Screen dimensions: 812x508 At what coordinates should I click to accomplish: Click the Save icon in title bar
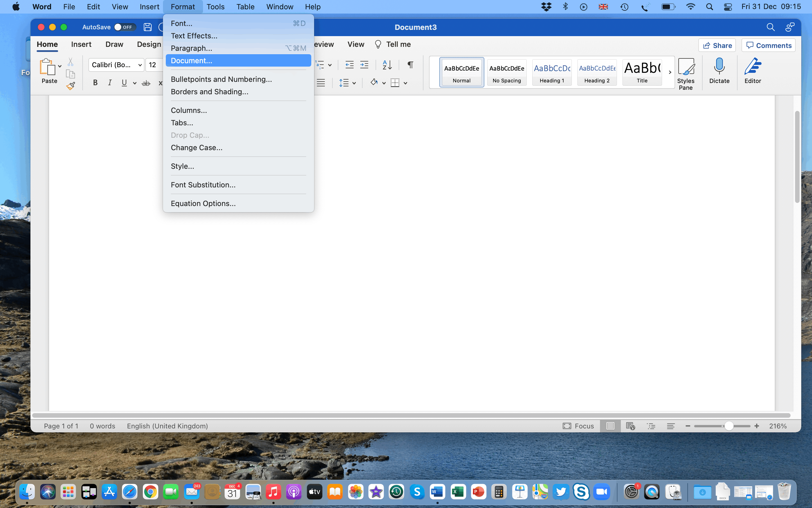pyautogui.click(x=148, y=27)
